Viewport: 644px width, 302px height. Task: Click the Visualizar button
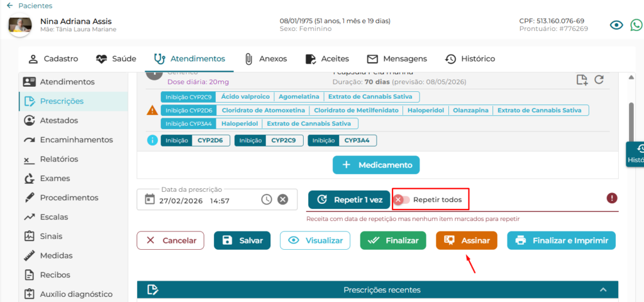click(x=315, y=240)
